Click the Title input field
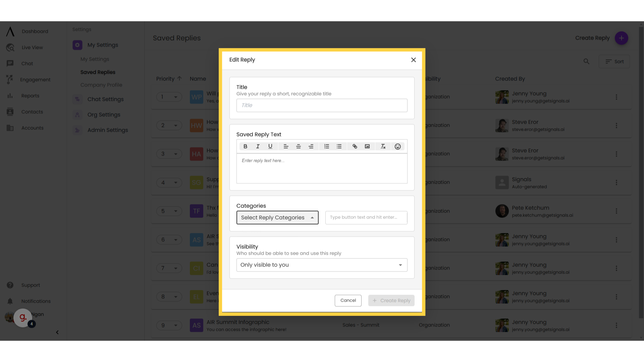The width and height of the screenshot is (644, 362). tap(322, 105)
